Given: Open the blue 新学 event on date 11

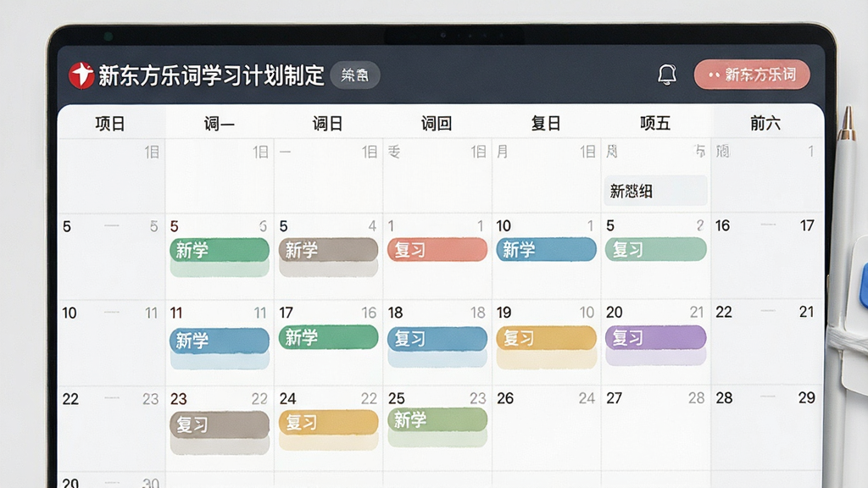Looking at the screenshot, I should tap(220, 341).
